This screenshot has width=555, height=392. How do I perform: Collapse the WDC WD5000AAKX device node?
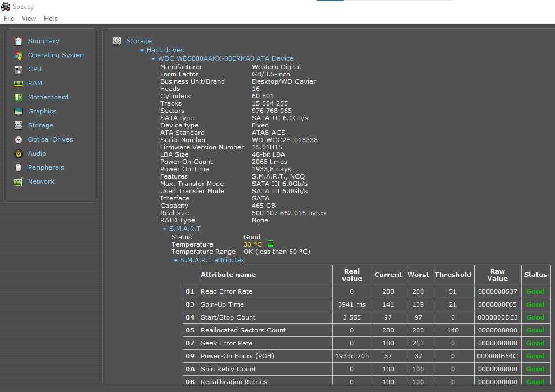(x=154, y=58)
